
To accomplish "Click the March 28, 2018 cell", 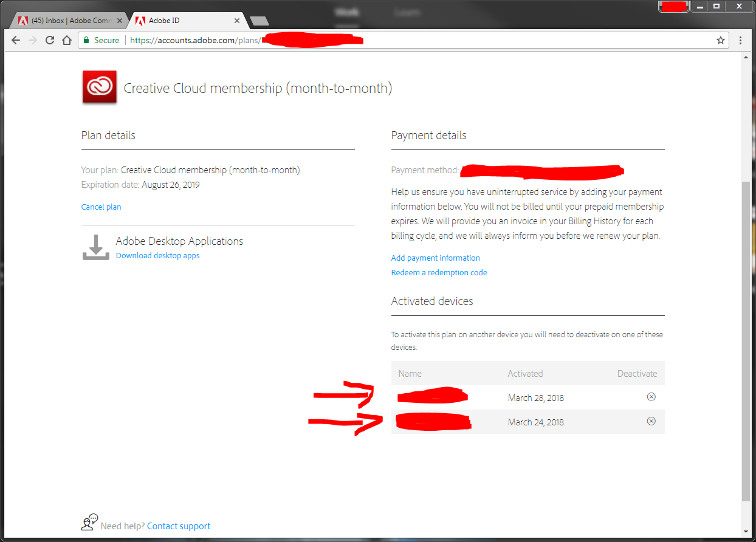I will click(x=536, y=398).
